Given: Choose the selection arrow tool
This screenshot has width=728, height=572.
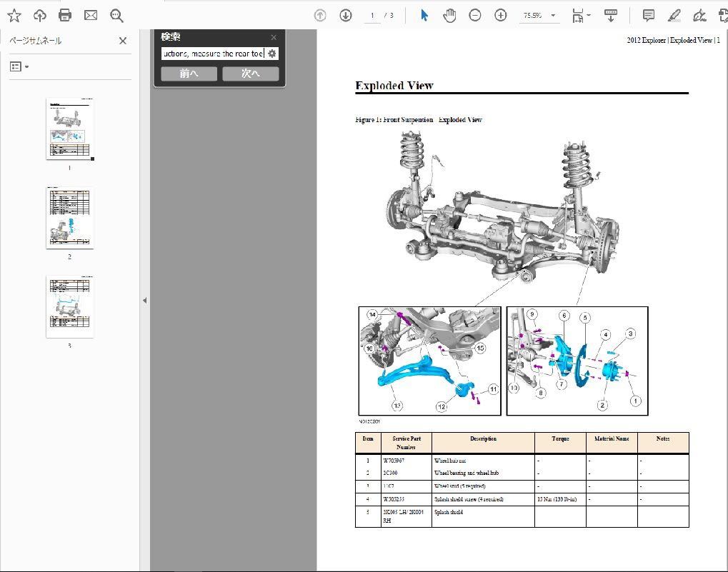Looking at the screenshot, I should click(x=424, y=15).
